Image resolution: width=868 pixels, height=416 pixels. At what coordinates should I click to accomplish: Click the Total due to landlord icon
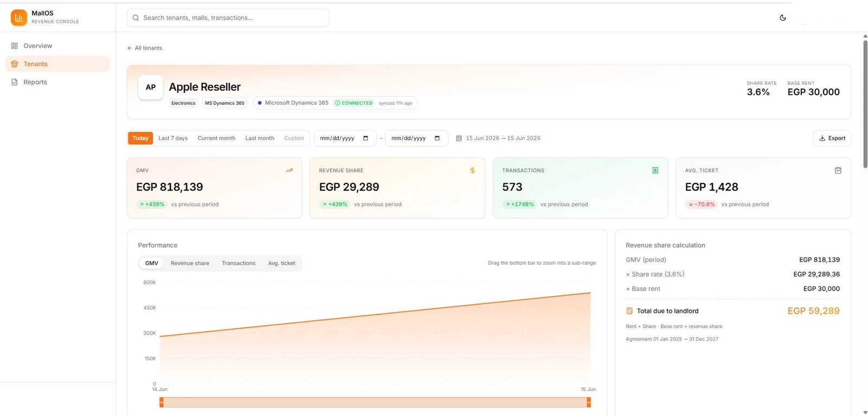[x=629, y=311]
